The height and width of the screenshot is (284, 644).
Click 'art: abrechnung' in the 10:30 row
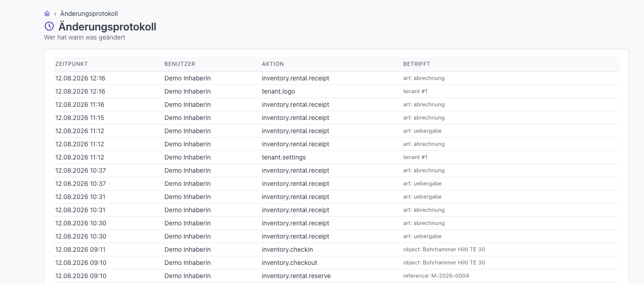(424, 223)
